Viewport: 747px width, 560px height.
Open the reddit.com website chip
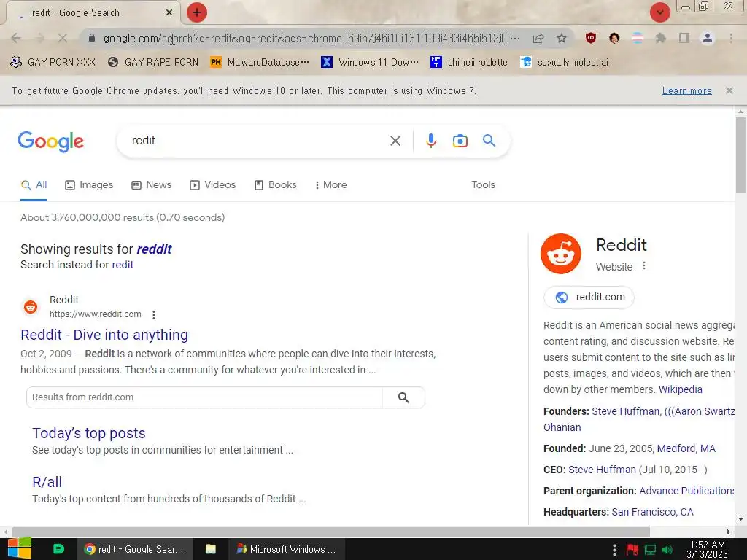click(x=589, y=297)
